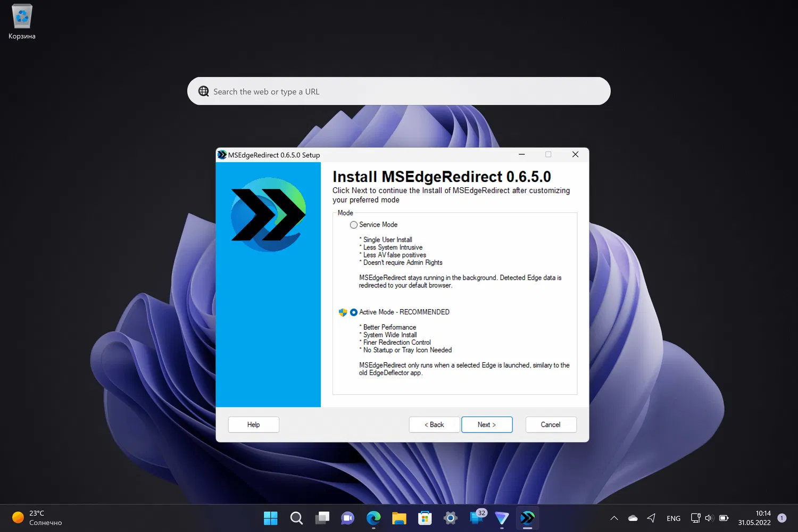
Task: Open the purple triangle app on taskbar
Action: tap(502, 518)
